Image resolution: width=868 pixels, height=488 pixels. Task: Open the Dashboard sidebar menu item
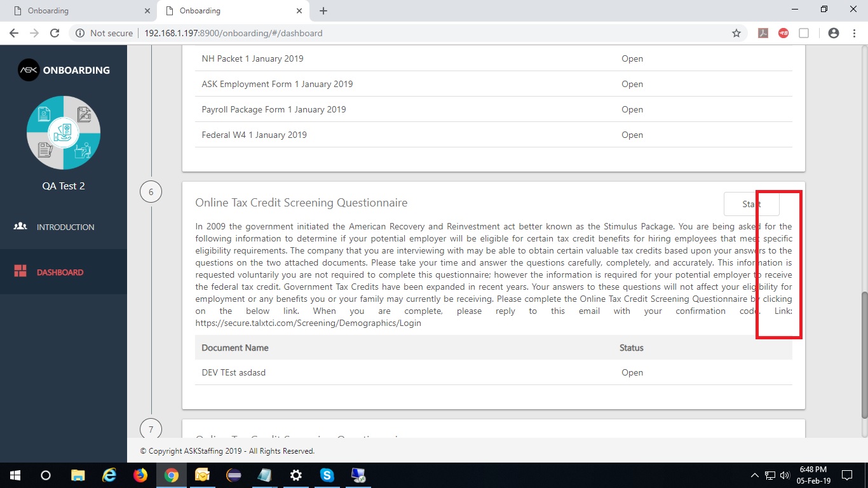(64, 272)
